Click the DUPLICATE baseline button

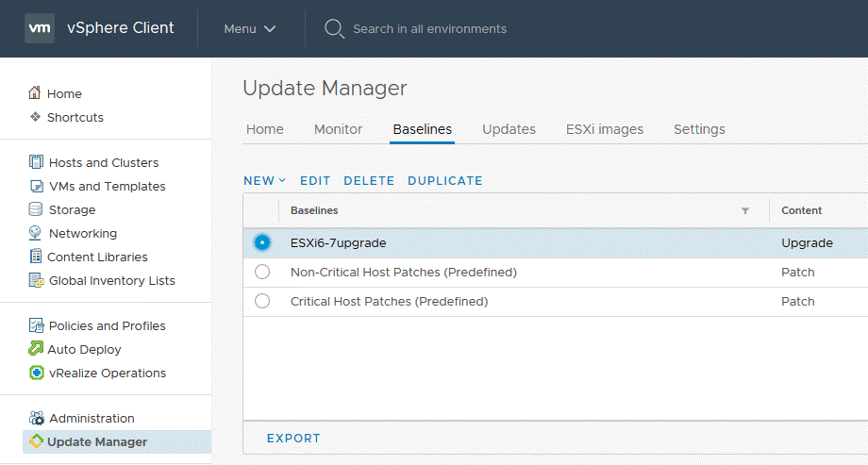pyautogui.click(x=444, y=180)
